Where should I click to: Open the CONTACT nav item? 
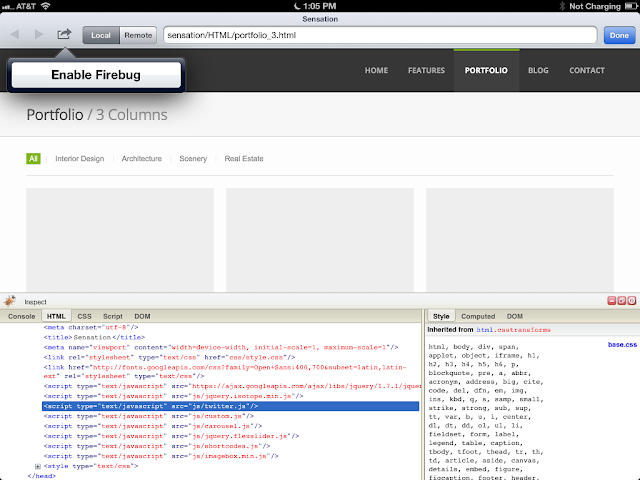587,71
